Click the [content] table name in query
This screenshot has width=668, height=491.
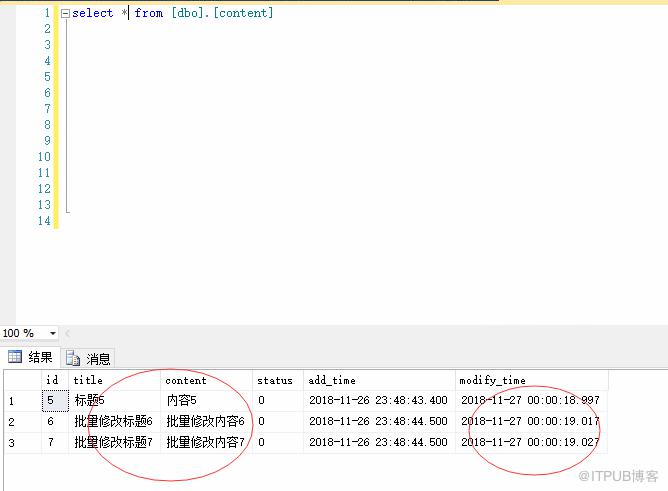click(x=243, y=13)
